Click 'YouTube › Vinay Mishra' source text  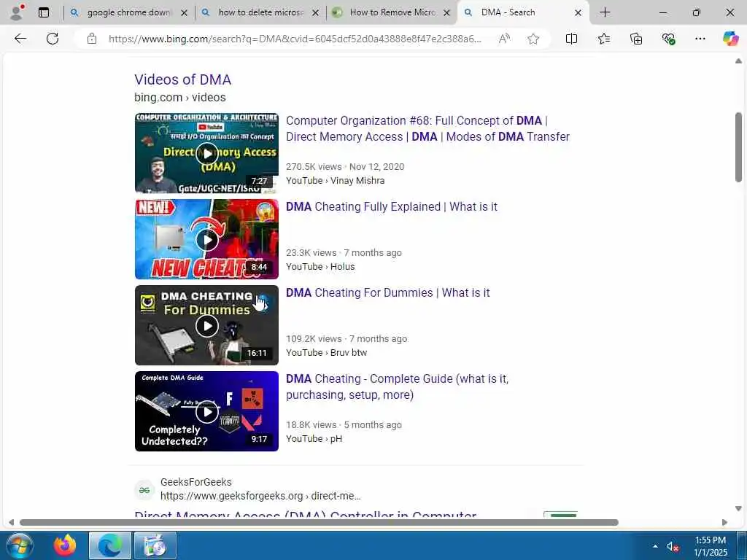point(336,181)
